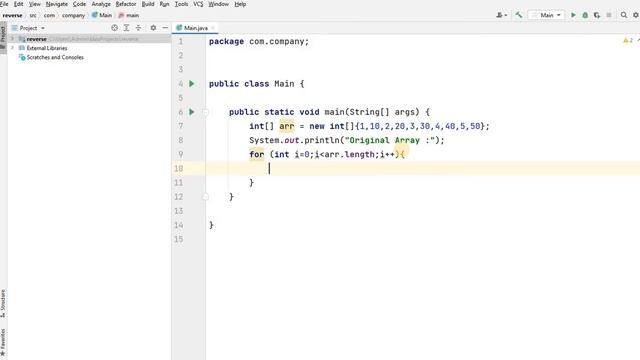
Task: Open the Code menu
Action: 79,4
